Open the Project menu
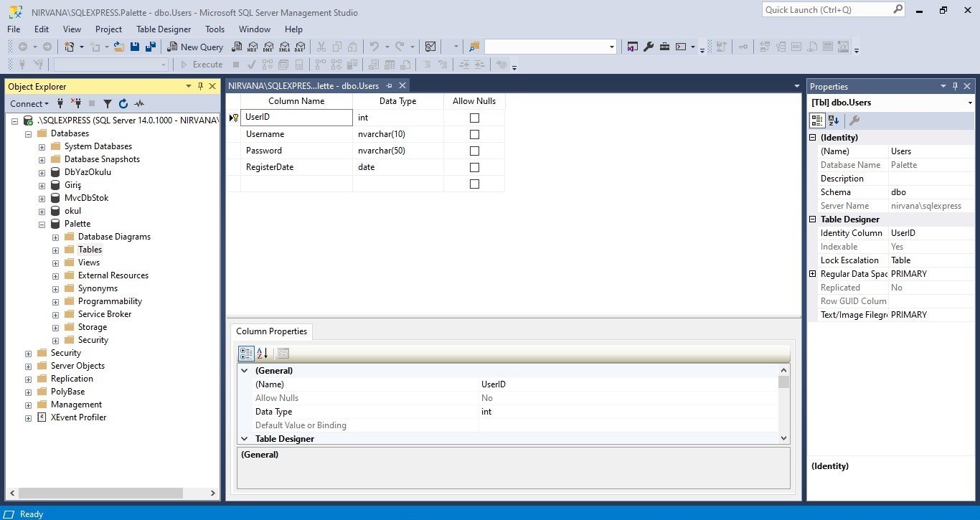The height and width of the screenshot is (520, 980). click(x=108, y=29)
